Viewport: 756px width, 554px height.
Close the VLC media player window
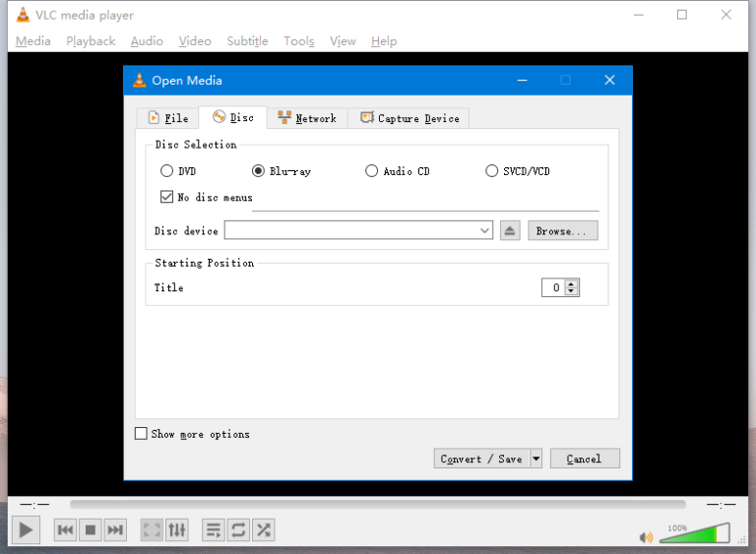point(726,15)
